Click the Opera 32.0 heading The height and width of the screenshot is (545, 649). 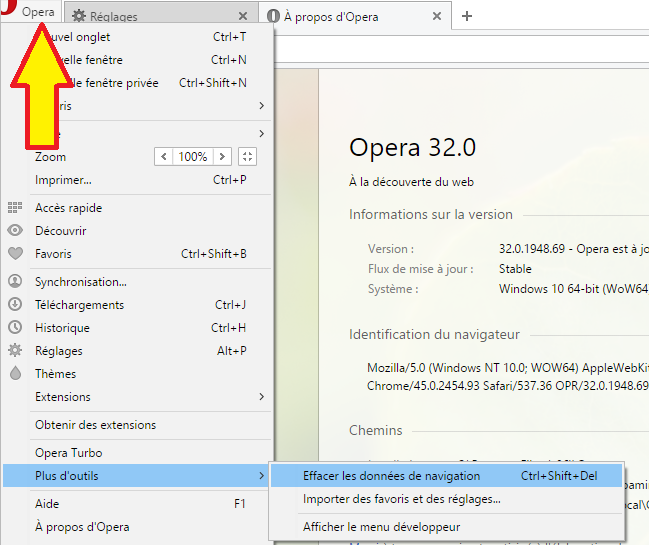point(413,147)
